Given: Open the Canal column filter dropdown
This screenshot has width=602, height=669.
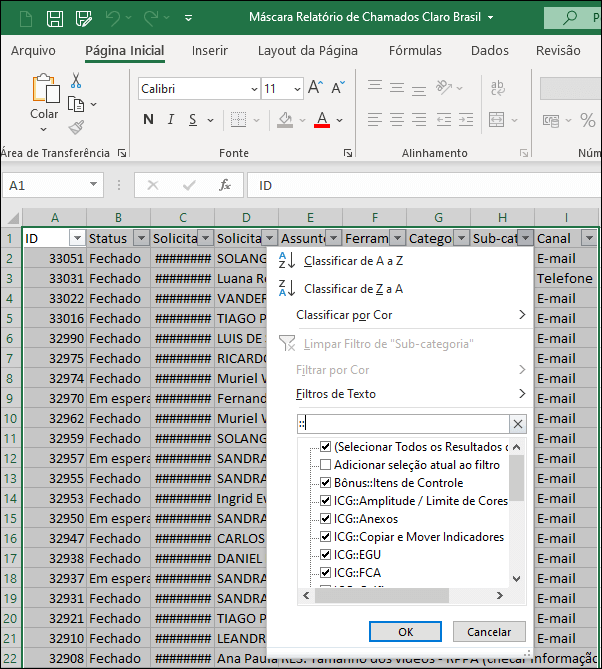Looking at the screenshot, I should tap(589, 238).
